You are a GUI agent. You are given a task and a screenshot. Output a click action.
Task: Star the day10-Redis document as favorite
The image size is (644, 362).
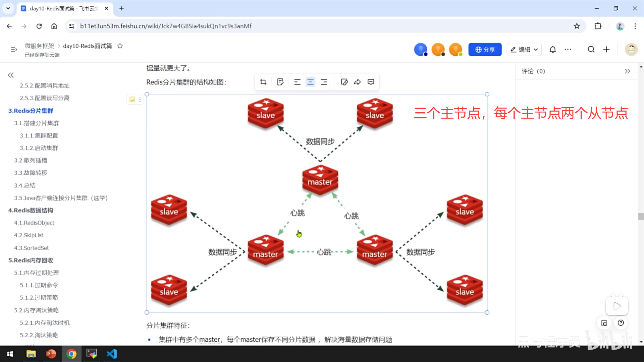[x=120, y=46]
